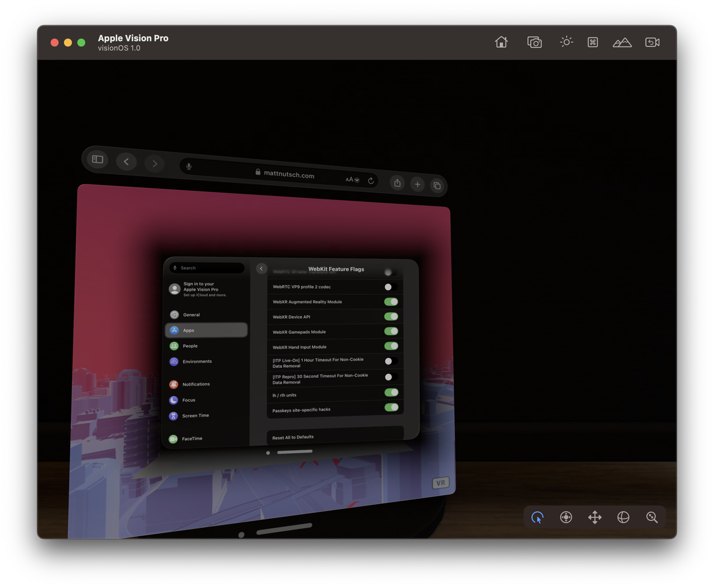Click the Settings Search field
The height and width of the screenshot is (588, 714).
[207, 268]
